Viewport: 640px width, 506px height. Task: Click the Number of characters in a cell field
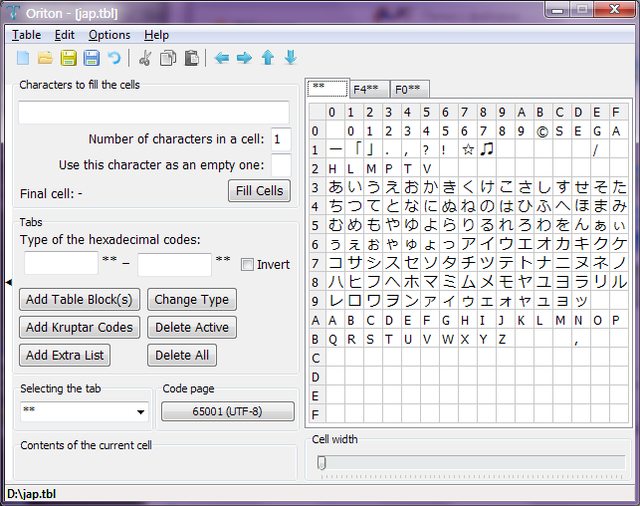[x=281, y=139]
